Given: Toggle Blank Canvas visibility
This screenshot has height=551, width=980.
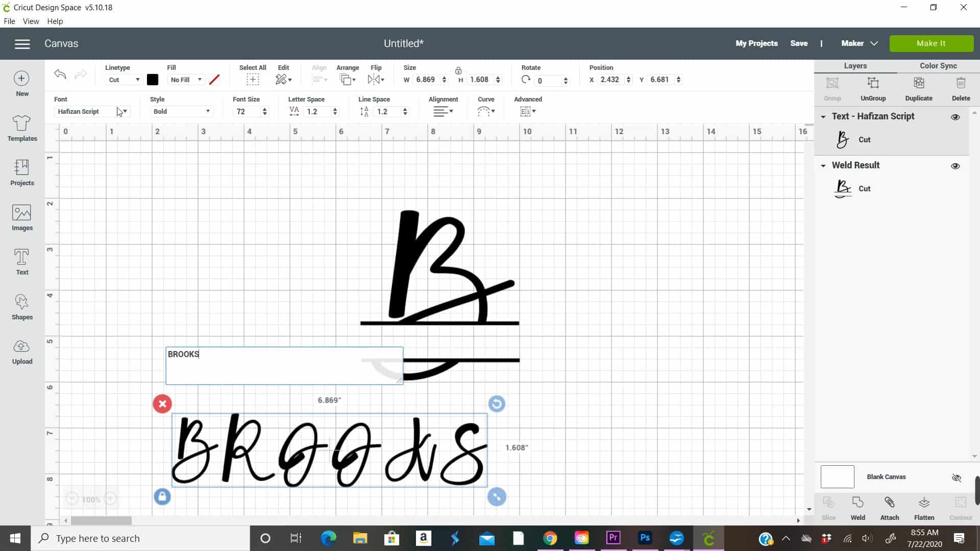Looking at the screenshot, I should (957, 478).
